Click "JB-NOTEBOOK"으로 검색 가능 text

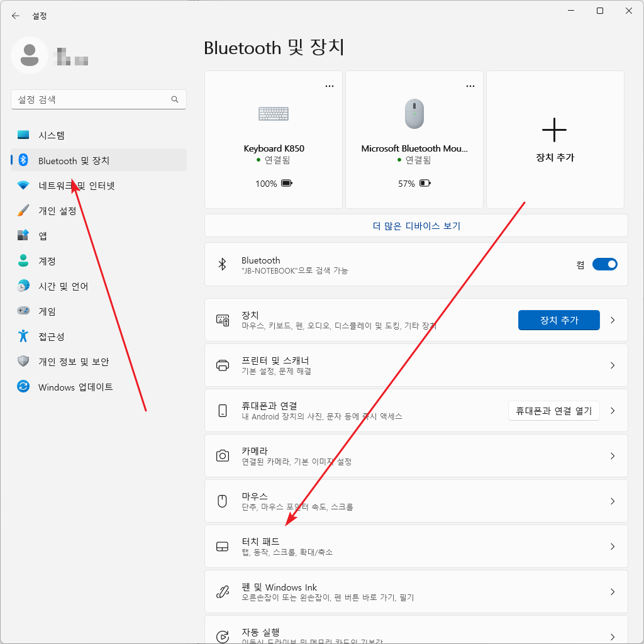[294, 270]
